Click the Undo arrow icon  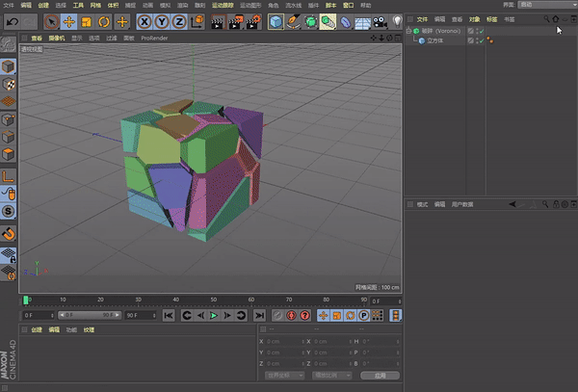point(13,22)
